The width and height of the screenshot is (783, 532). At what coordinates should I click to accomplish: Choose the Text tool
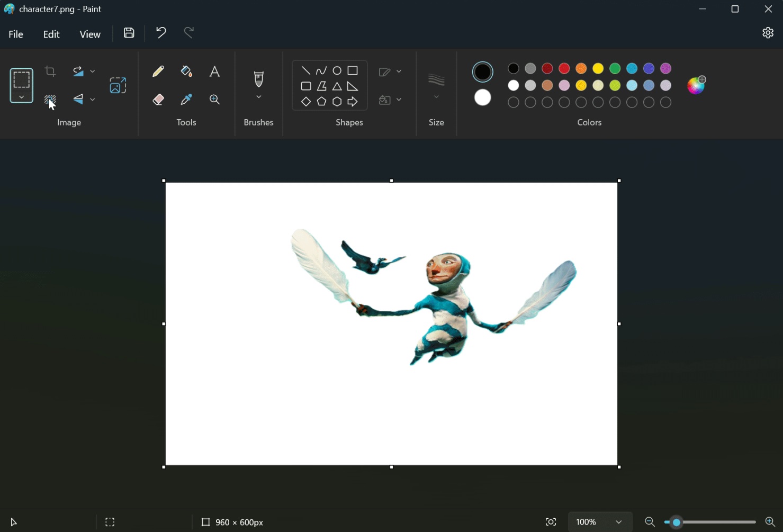214,70
